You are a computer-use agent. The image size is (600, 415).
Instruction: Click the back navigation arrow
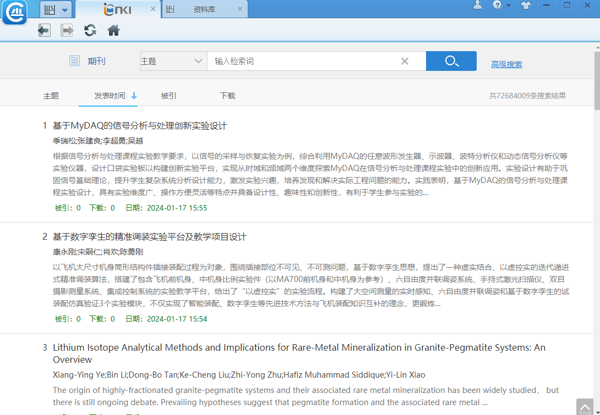pos(44,31)
